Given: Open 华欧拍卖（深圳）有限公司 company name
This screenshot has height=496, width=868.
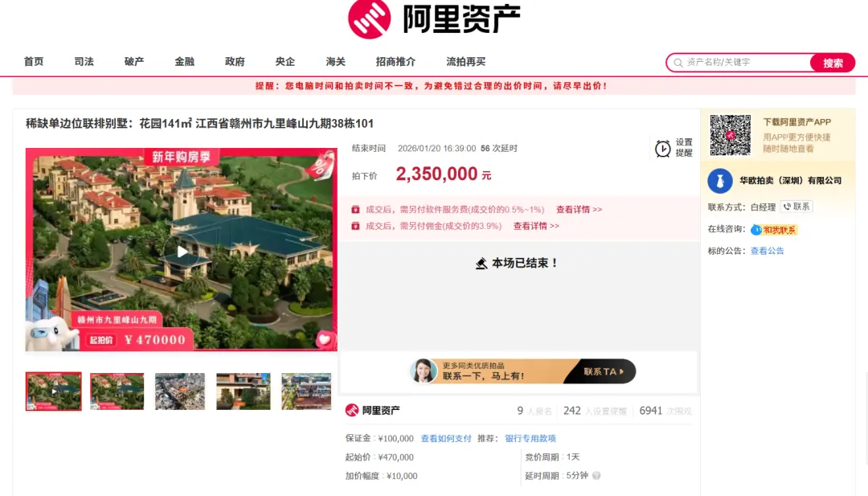Looking at the screenshot, I should (791, 180).
